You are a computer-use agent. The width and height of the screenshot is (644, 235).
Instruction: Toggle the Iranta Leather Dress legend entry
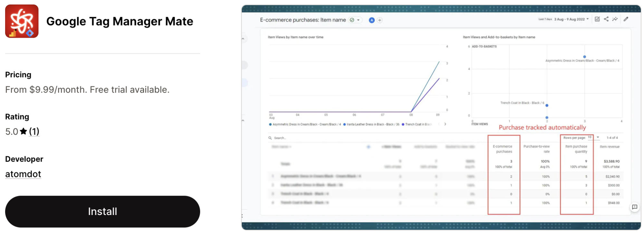[x=371, y=124]
